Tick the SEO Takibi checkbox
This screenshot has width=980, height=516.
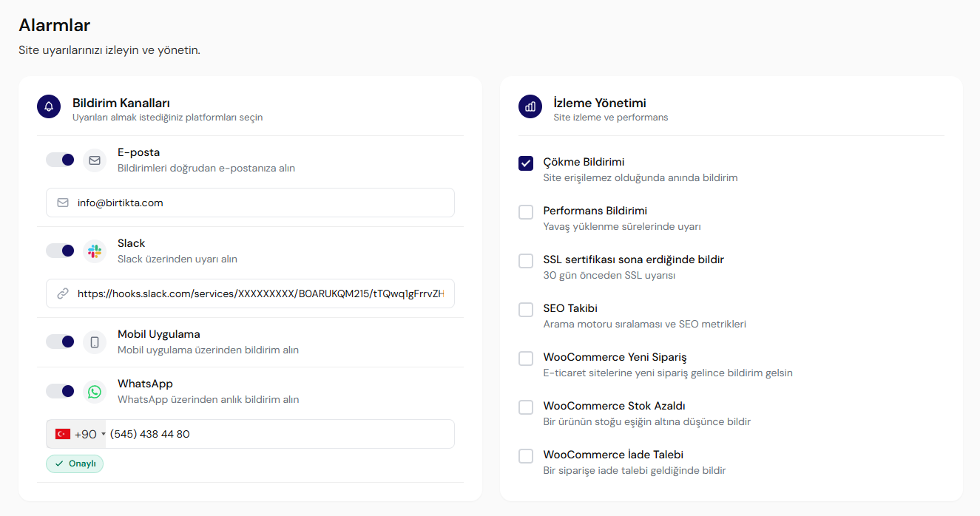coord(526,310)
